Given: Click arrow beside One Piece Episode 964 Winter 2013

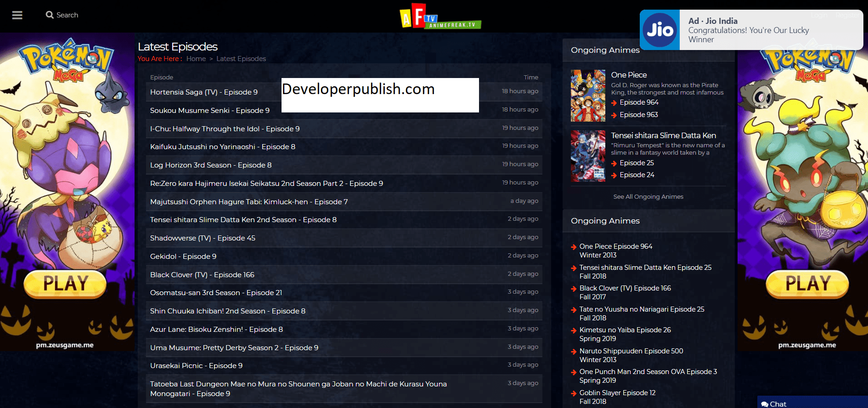Looking at the screenshot, I should click(574, 247).
